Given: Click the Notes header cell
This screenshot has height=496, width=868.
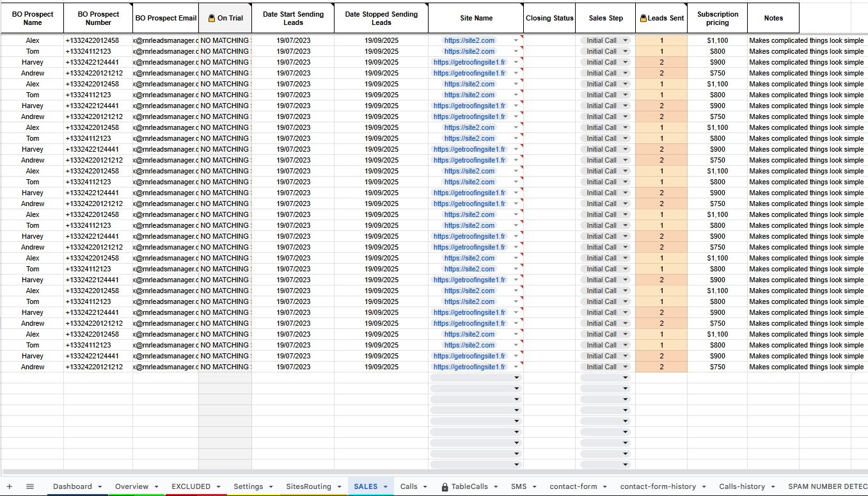Looking at the screenshot, I should 773,18.
